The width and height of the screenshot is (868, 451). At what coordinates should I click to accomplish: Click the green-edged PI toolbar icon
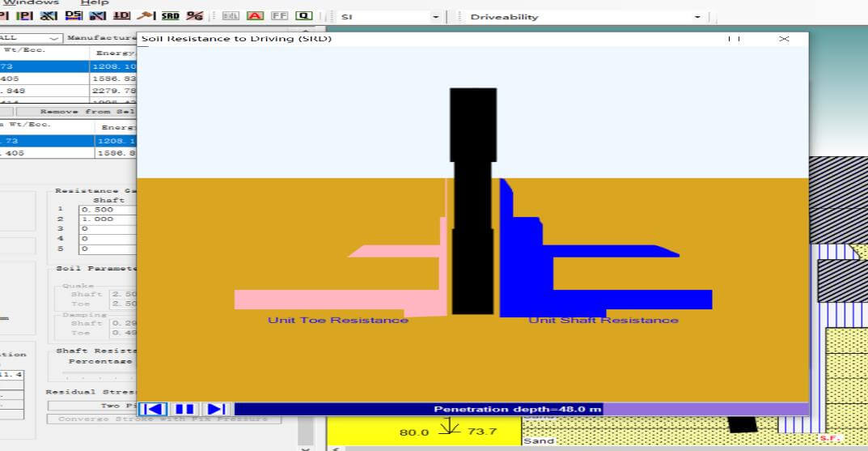point(25,15)
